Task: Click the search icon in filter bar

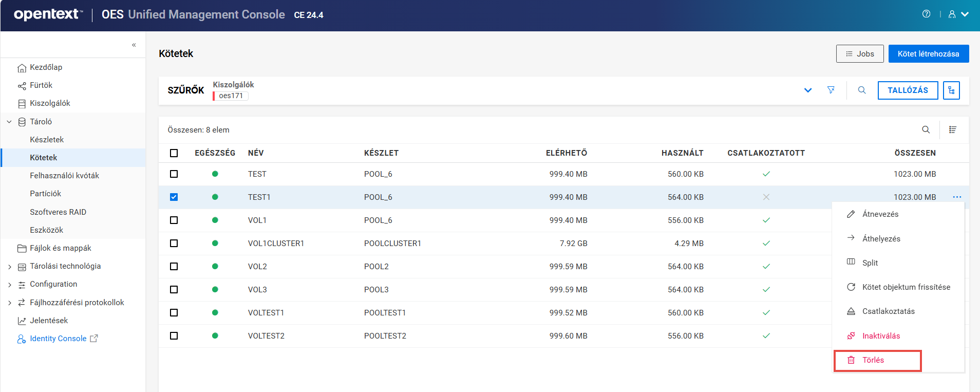Action: click(x=862, y=90)
